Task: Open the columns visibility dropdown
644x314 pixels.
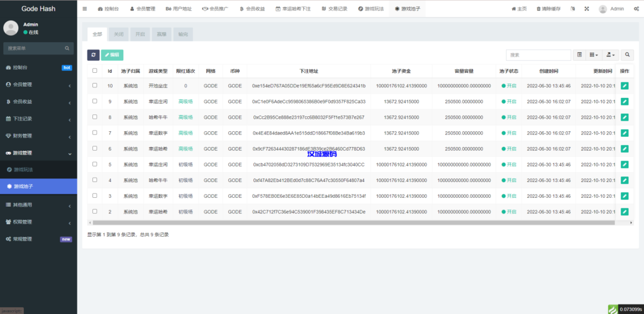Action: click(x=594, y=55)
